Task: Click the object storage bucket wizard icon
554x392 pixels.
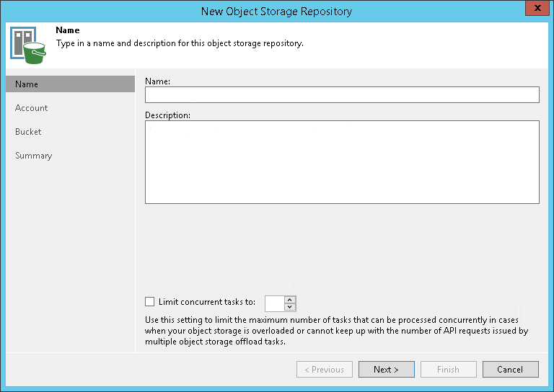Action: click(27, 43)
